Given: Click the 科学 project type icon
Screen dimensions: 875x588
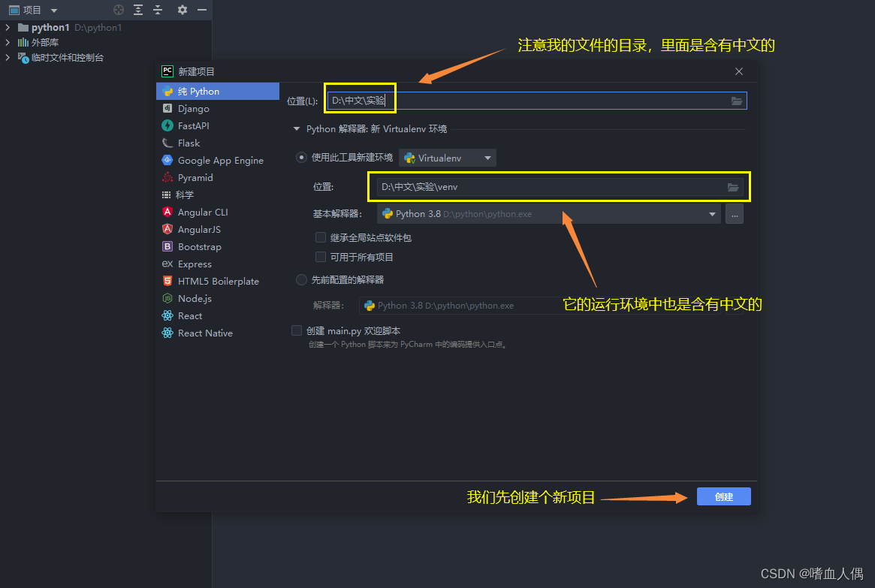Looking at the screenshot, I should point(166,194).
